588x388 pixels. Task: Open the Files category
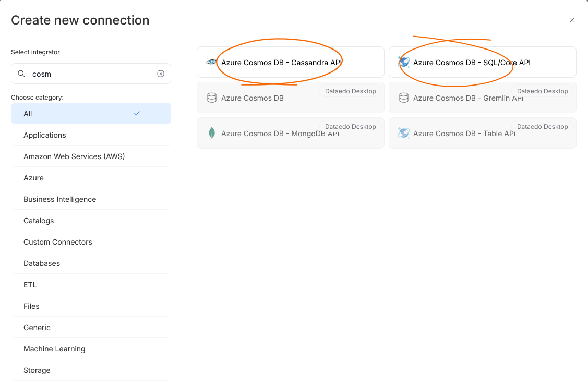[91, 306]
